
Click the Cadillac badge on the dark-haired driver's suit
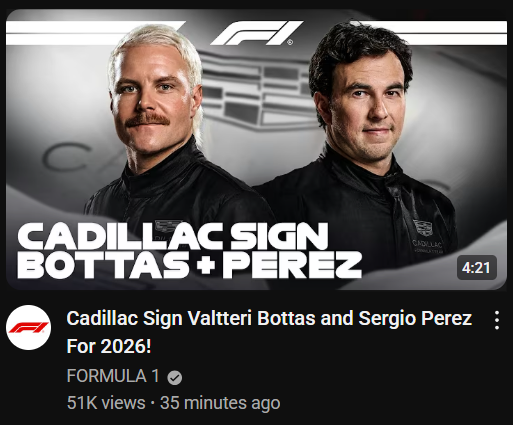point(423,228)
